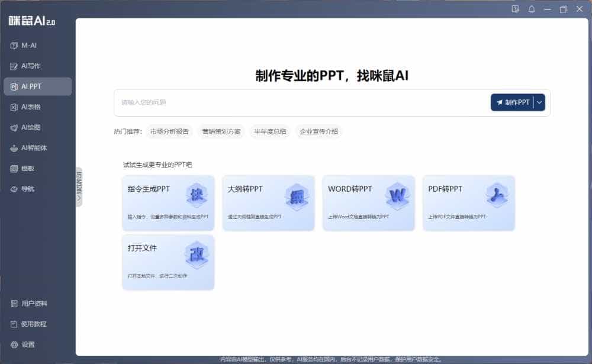Open the M-AI chat section
Viewport: 592px width, 364px height.
tap(28, 45)
